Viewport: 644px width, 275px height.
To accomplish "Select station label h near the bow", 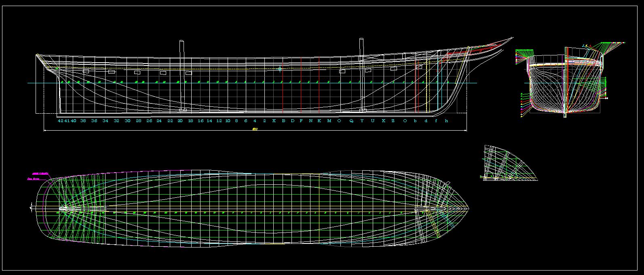I will (x=446, y=121).
